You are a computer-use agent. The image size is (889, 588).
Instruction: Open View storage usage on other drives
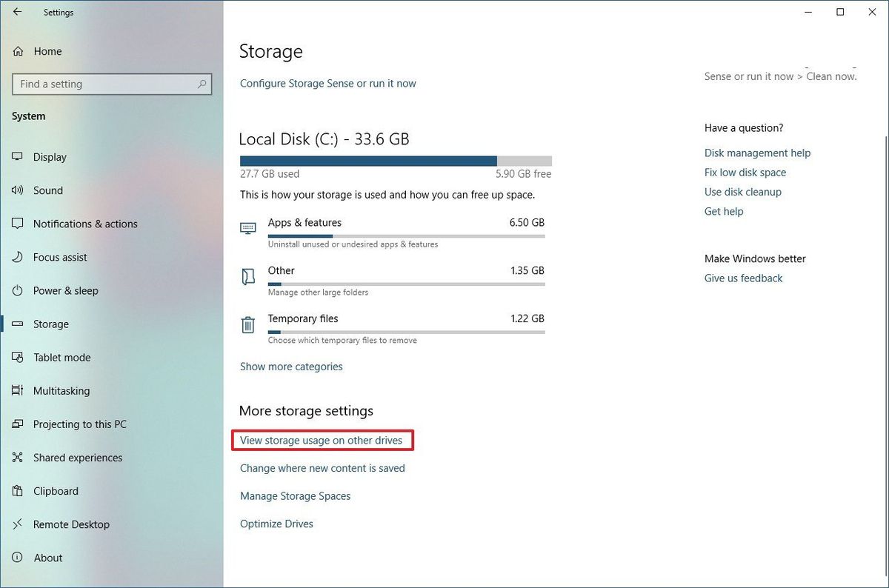pyautogui.click(x=322, y=440)
